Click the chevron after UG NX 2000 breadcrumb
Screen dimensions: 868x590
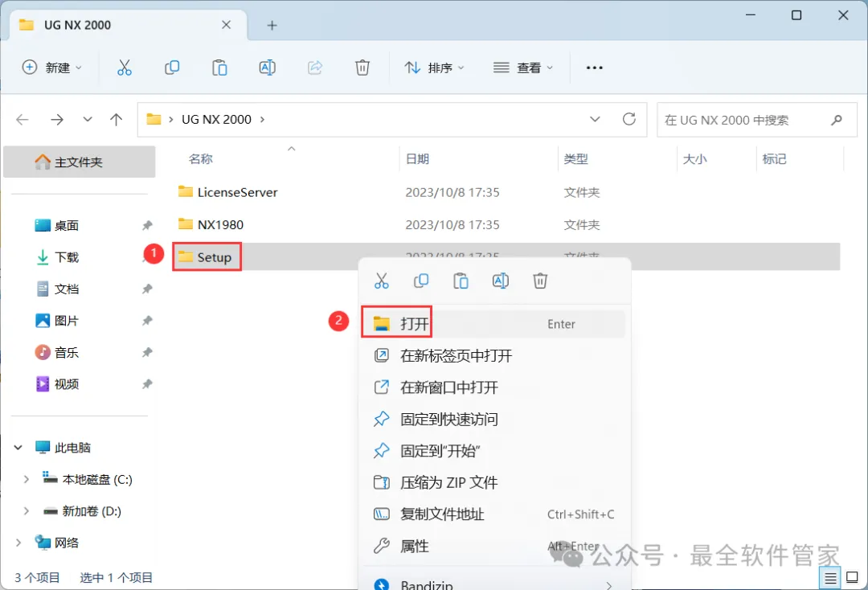[x=262, y=120]
